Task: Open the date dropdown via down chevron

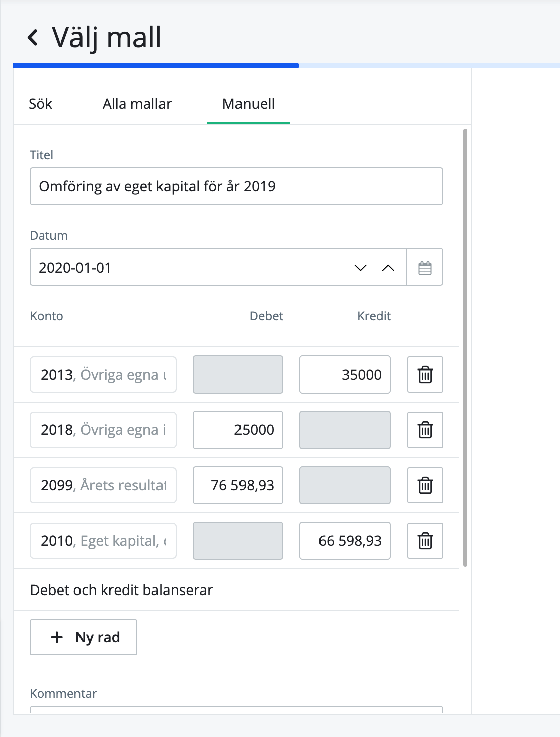Action: click(x=359, y=268)
